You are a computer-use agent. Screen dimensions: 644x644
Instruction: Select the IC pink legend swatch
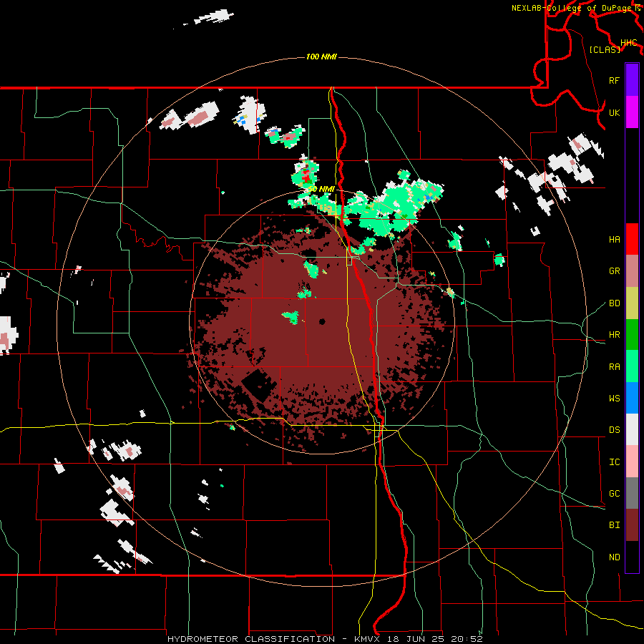[x=632, y=462]
